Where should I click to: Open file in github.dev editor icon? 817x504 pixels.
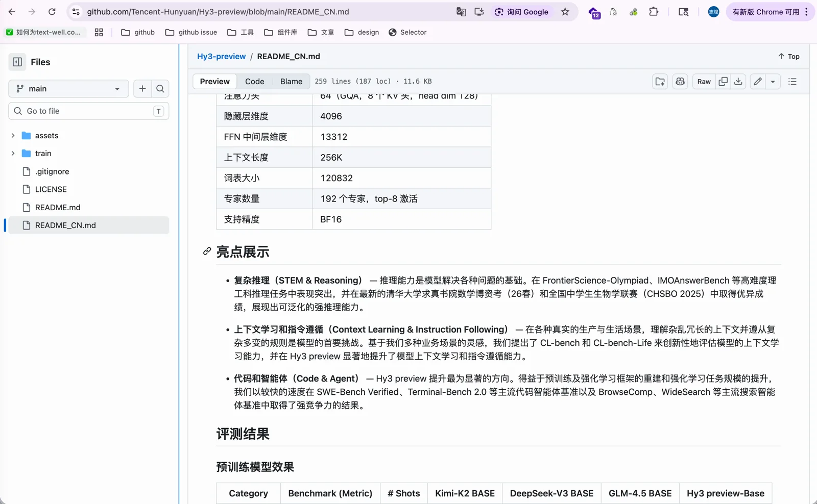click(x=660, y=82)
